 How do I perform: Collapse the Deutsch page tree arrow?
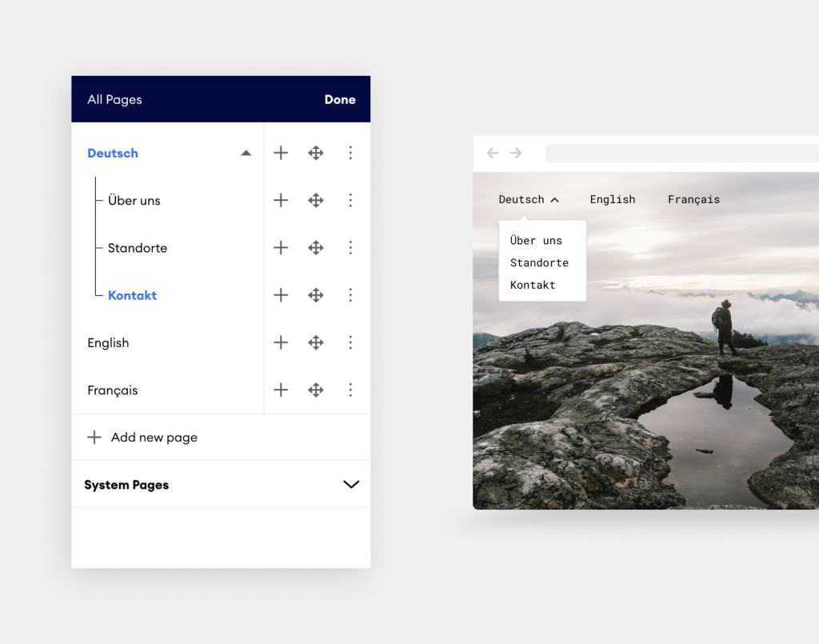pyautogui.click(x=246, y=153)
